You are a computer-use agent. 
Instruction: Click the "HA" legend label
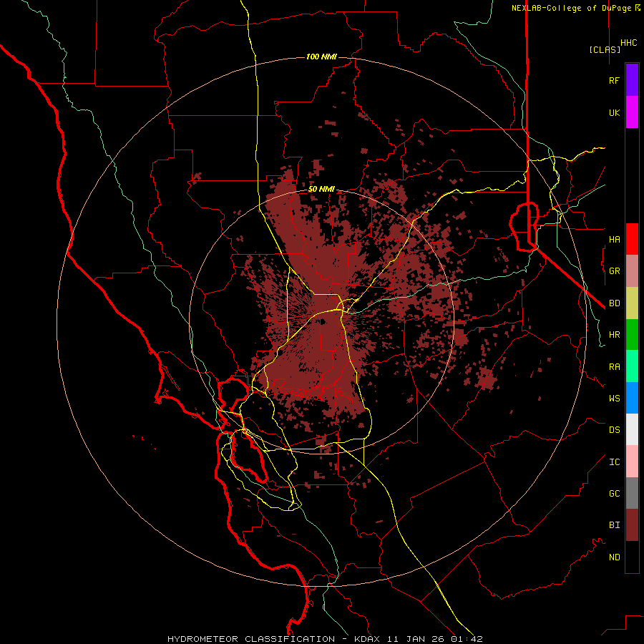pyautogui.click(x=614, y=240)
